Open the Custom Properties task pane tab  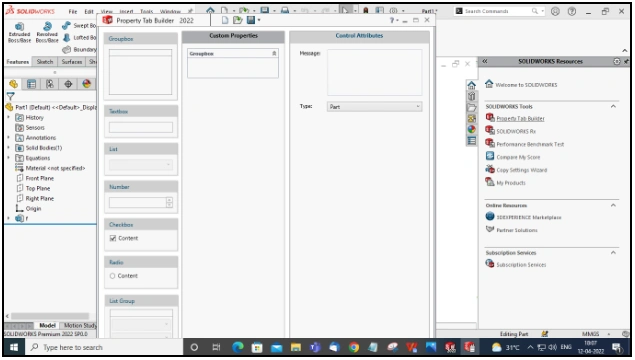(471, 141)
